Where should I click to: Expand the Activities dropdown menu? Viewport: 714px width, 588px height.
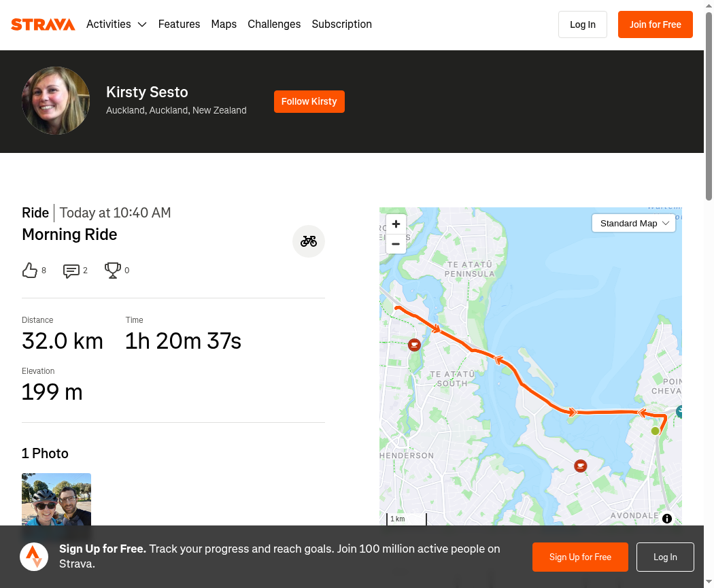coord(116,24)
